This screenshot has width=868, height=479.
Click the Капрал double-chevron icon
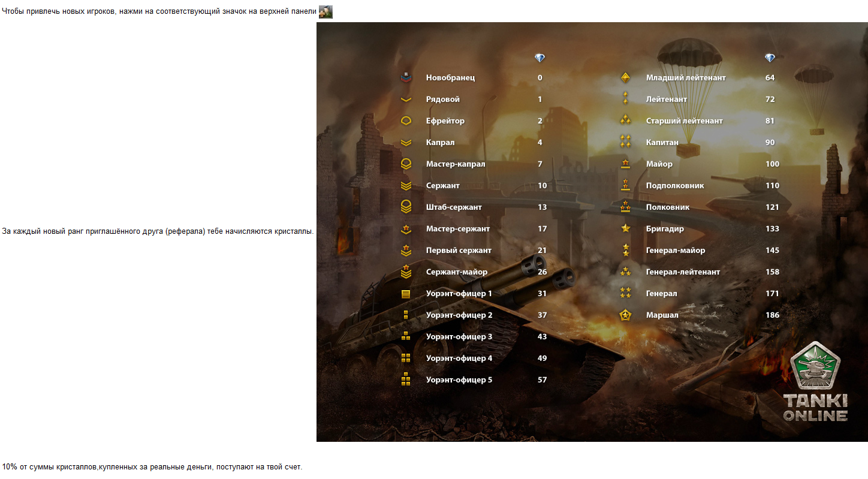406,143
